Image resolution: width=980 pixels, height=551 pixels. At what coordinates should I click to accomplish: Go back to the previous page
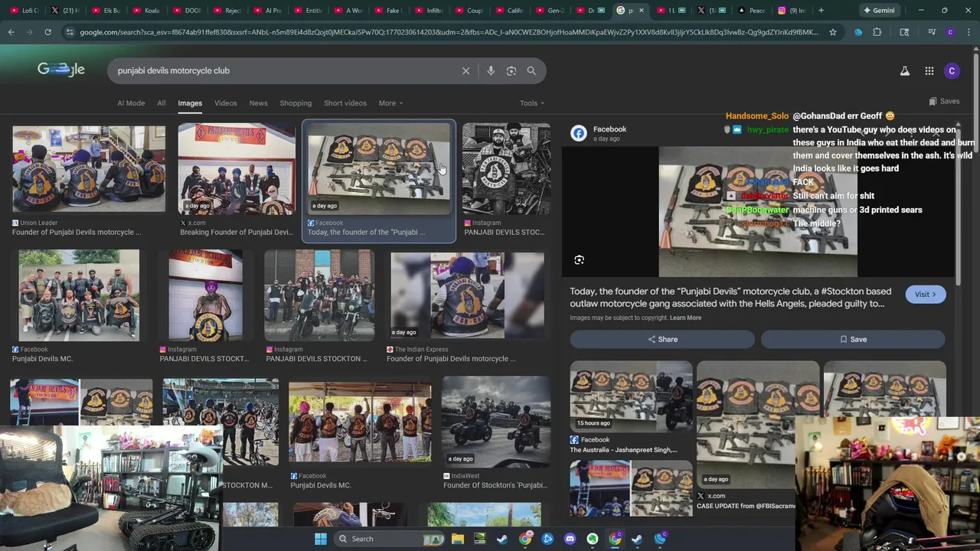pyautogui.click(x=11, y=32)
